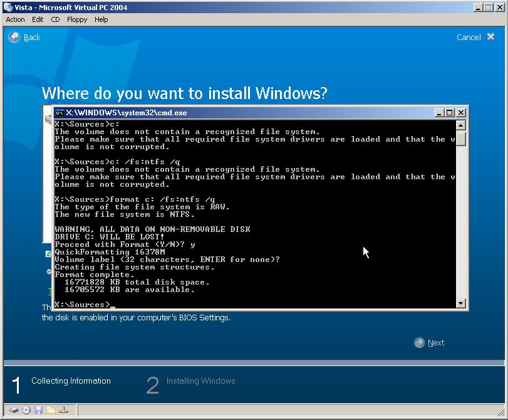This screenshot has width=508, height=420.
Task: Click 'Collecting Information' step label
Action: [x=71, y=381]
